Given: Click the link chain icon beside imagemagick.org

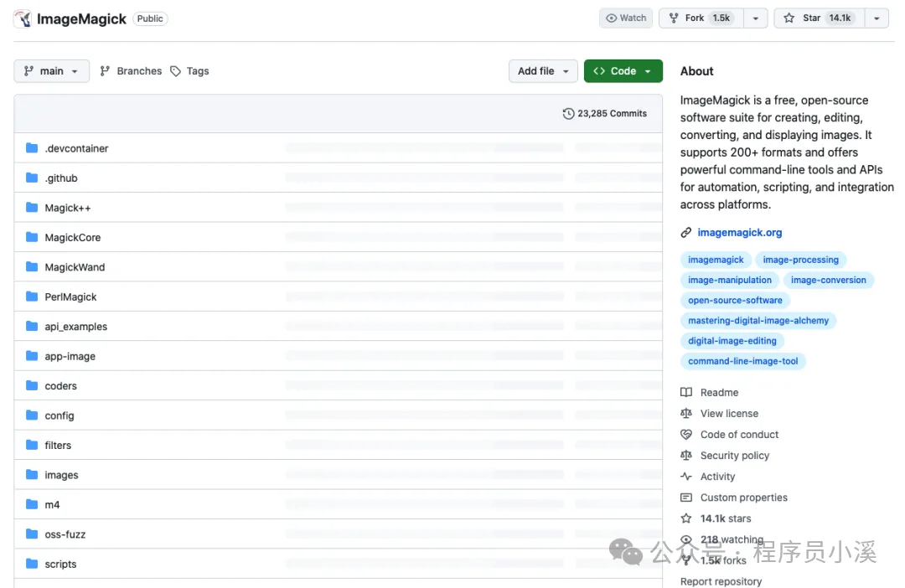Looking at the screenshot, I should [x=685, y=233].
